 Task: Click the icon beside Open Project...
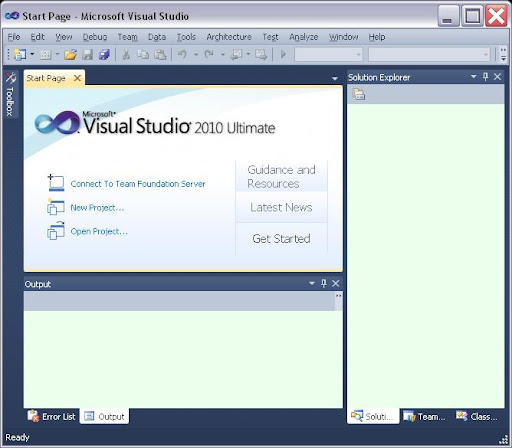tap(56, 231)
